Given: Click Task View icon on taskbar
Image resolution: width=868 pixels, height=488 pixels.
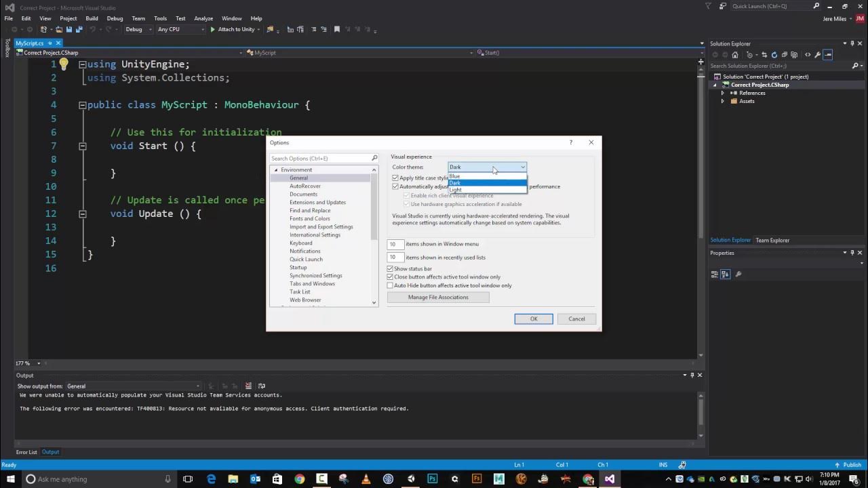Looking at the screenshot, I should click(x=188, y=479).
